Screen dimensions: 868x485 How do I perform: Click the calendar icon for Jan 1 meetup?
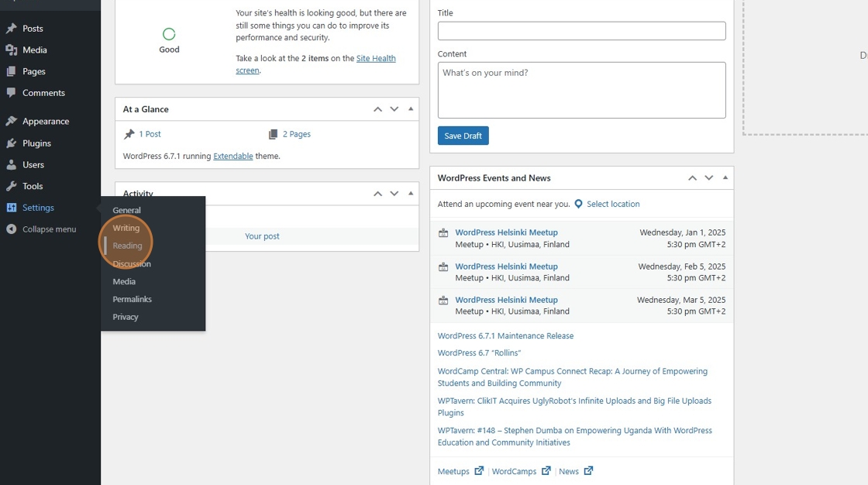pyautogui.click(x=443, y=233)
